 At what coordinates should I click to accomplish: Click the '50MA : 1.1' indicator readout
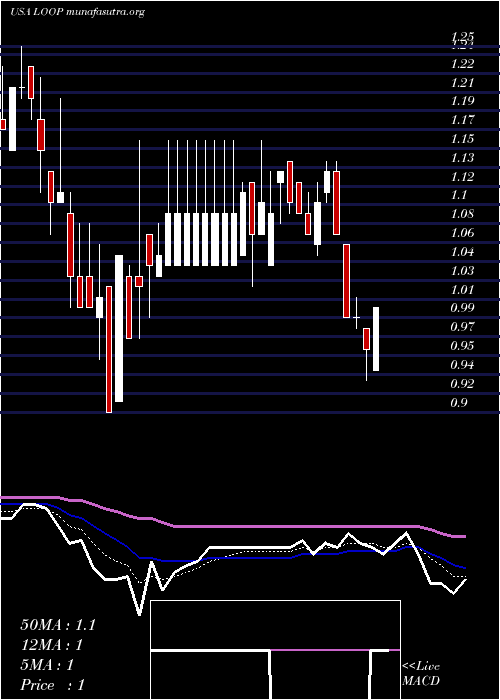(x=58, y=625)
